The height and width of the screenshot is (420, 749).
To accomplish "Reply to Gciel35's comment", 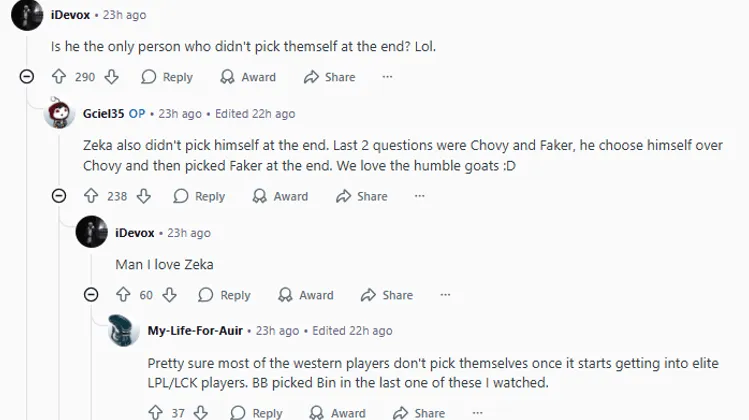I will (x=199, y=196).
